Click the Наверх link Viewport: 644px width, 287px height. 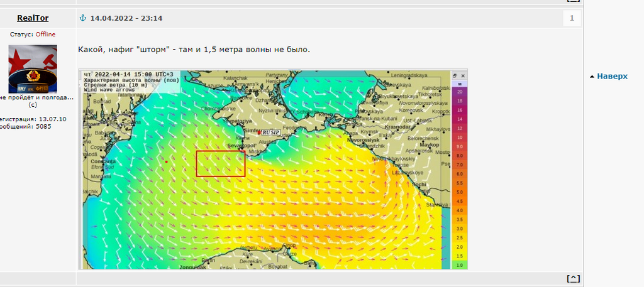612,76
